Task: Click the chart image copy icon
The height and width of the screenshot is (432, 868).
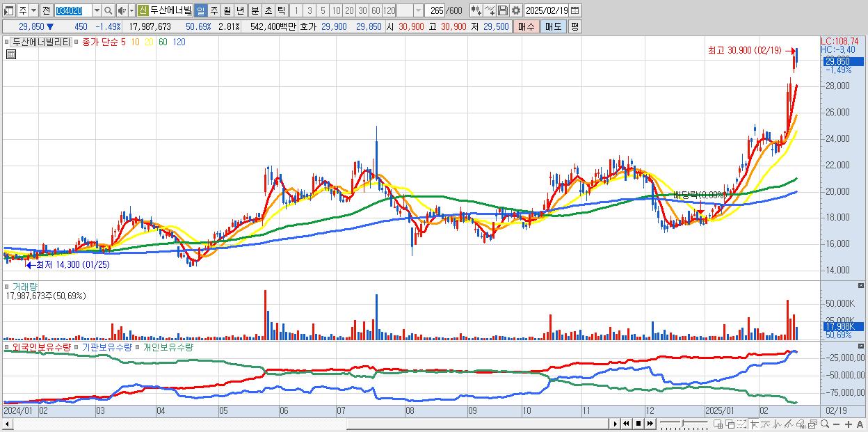Action: point(812,424)
